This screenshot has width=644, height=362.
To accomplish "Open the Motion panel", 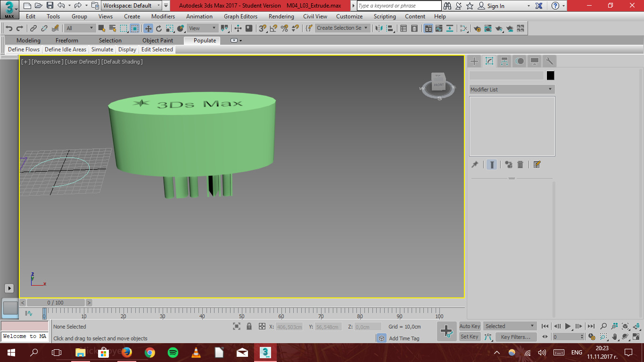I will coord(519,61).
